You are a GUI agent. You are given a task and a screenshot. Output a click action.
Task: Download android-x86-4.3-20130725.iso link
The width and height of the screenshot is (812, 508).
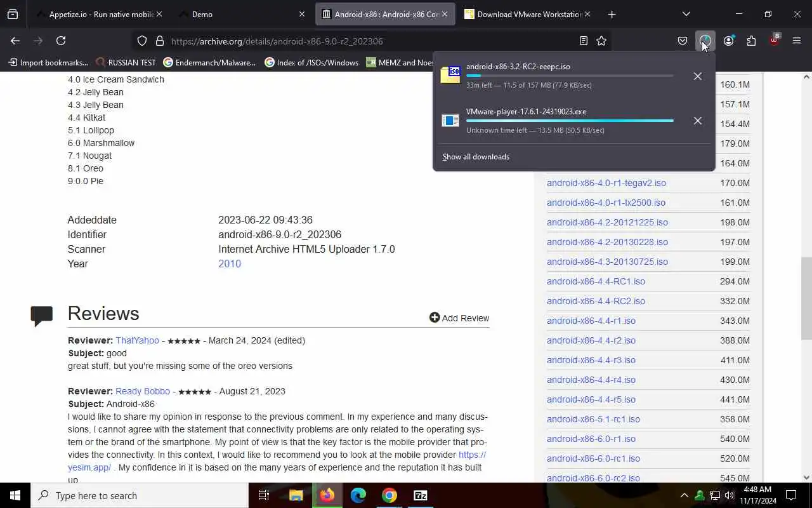click(607, 262)
